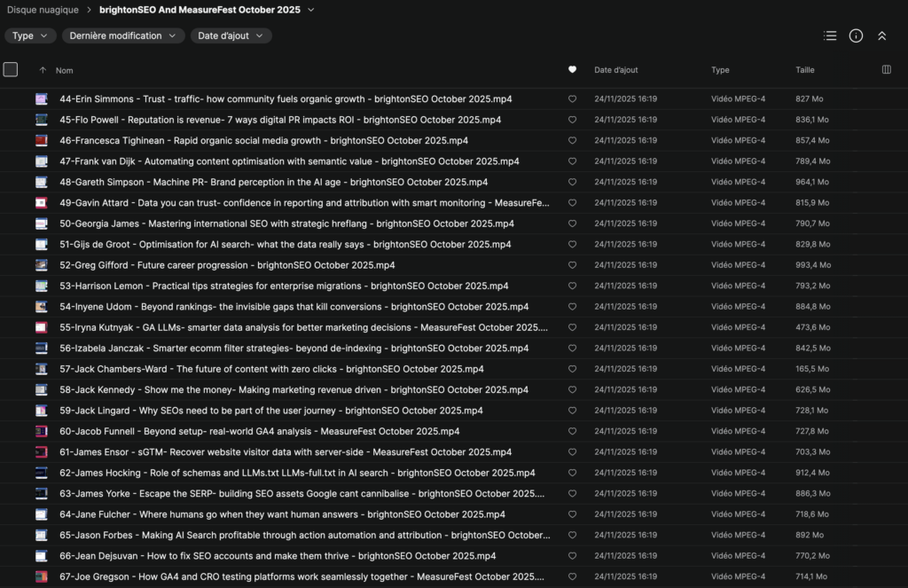Favorite the 44-Erin Simmons video
908x588 pixels.
[x=572, y=99]
